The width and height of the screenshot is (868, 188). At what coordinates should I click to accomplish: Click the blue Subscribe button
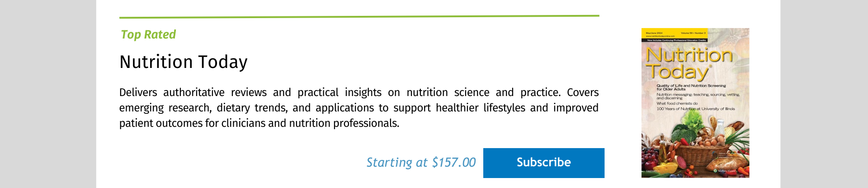(543, 163)
